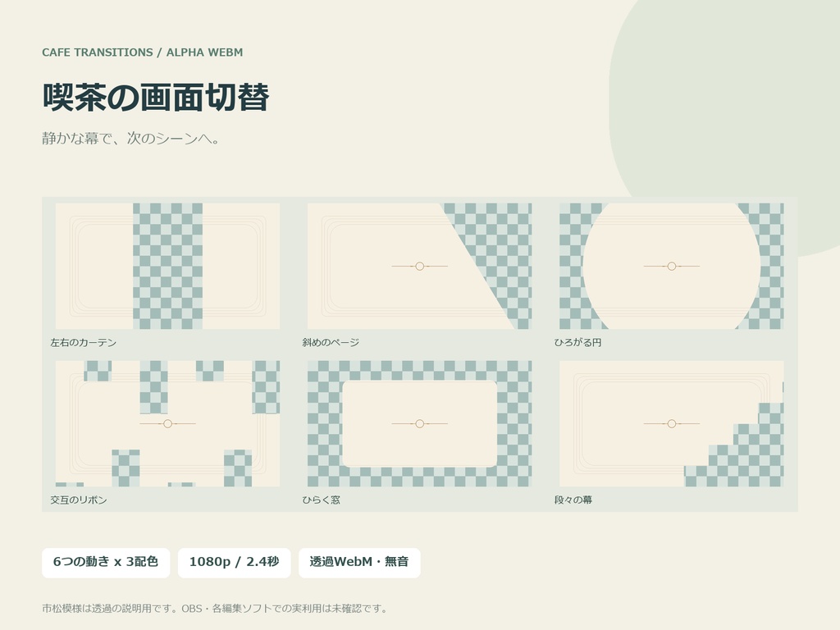Open the 斜めのページ transition thumbnail

click(x=419, y=267)
